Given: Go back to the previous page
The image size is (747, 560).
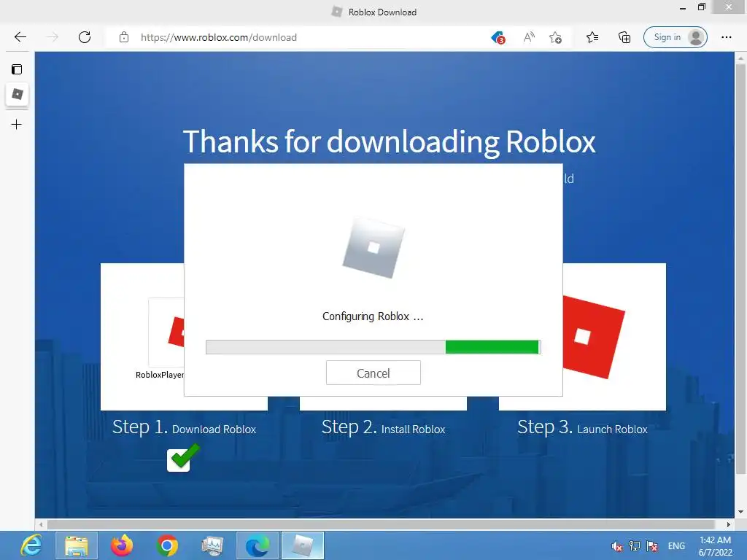Looking at the screenshot, I should (20, 37).
